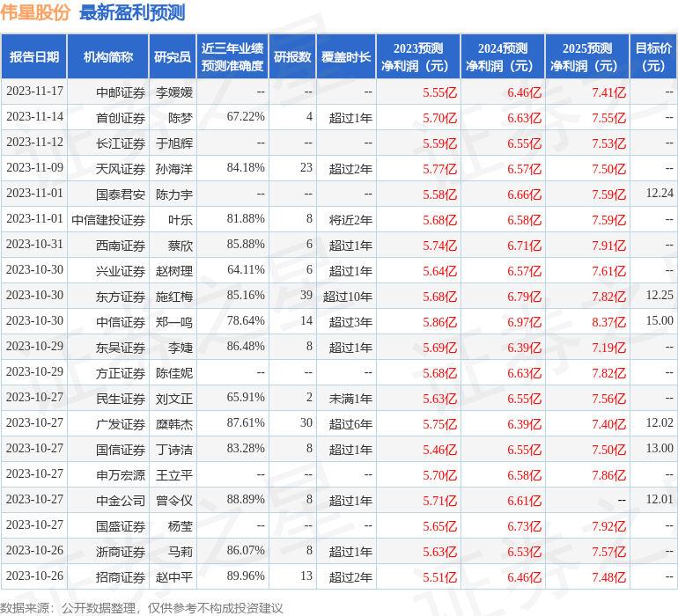The height and width of the screenshot is (616, 678).
Task: Click the 最新盈利预测 heading
Action: (x=132, y=12)
